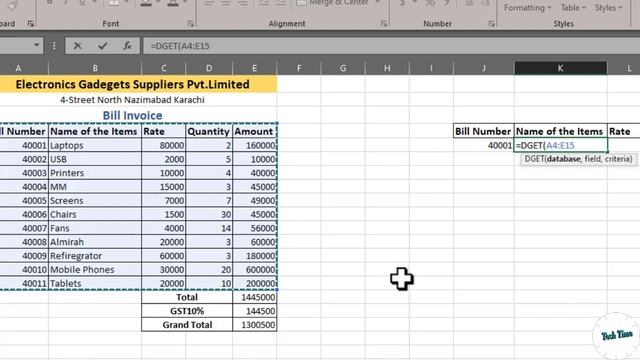Click the 'Fans' item cell

point(95,228)
